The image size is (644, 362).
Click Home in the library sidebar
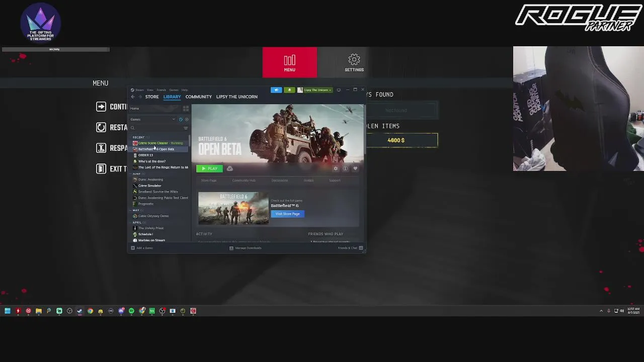[134, 109]
